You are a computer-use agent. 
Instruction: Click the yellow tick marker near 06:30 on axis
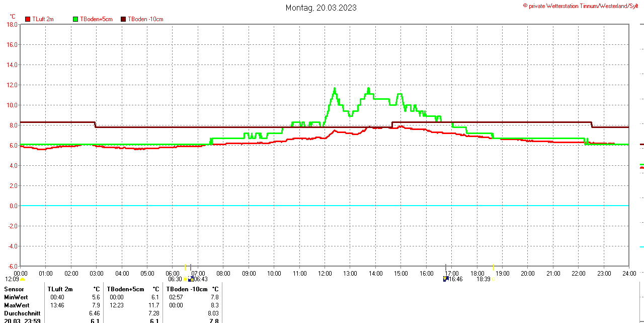tap(185, 267)
